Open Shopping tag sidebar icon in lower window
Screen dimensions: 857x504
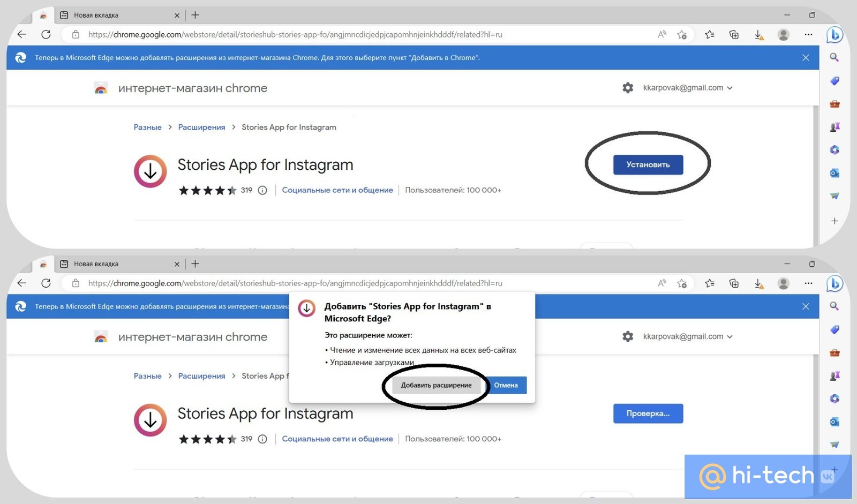(835, 329)
